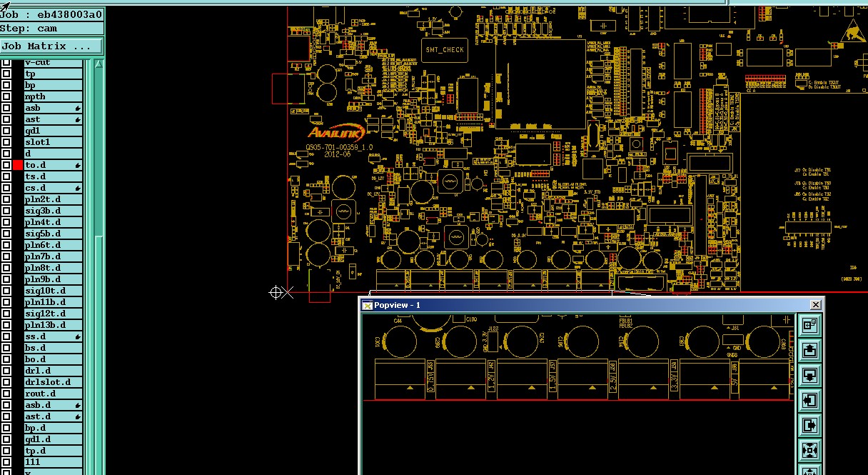This screenshot has height=475, width=868.
Task: Enable the checkbox for layer gd1
Action: pyautogui.click(x=6, y=131)
